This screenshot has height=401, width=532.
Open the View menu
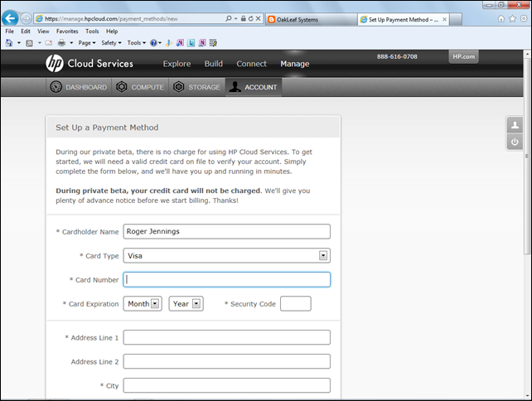tap(43, 31)
